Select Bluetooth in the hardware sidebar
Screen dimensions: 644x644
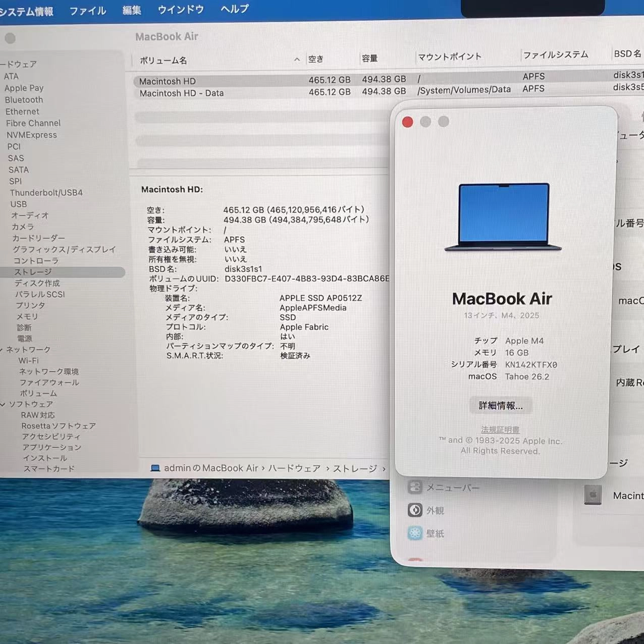click(24, 99)
